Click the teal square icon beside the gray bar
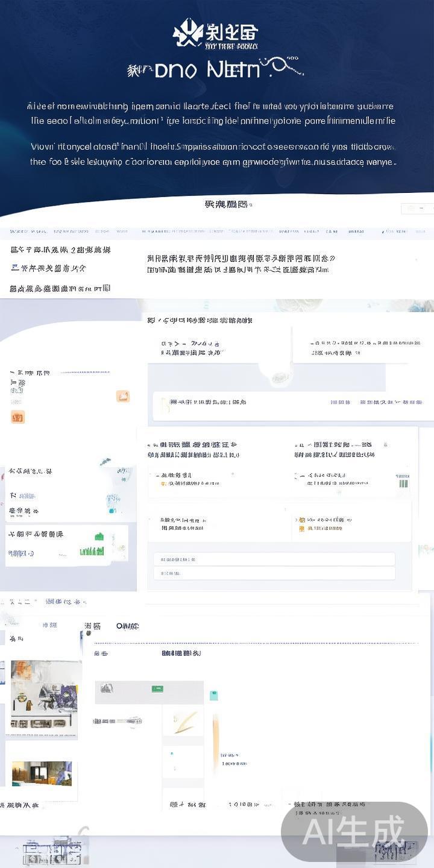Image resolution: width=434 pixels, height=868 pixels. click(213, 696)
